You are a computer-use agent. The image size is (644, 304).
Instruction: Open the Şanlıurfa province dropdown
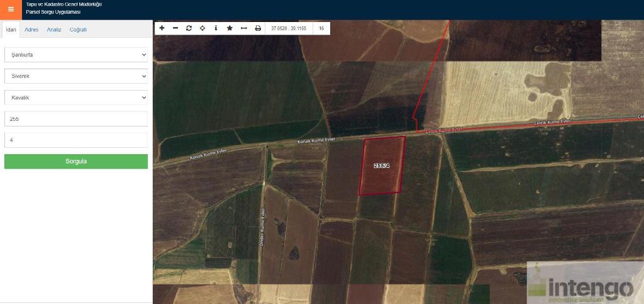pyautogui.click(x=75, y=55)
